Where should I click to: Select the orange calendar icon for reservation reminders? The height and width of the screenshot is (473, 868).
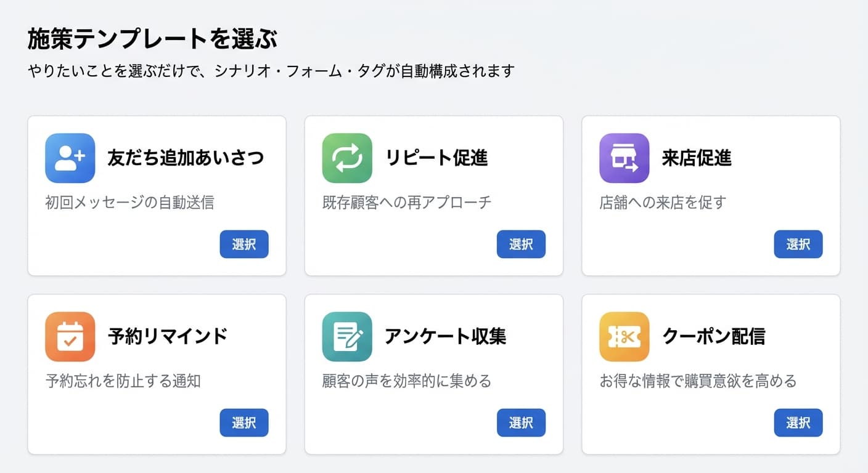(x=70, y=337)
